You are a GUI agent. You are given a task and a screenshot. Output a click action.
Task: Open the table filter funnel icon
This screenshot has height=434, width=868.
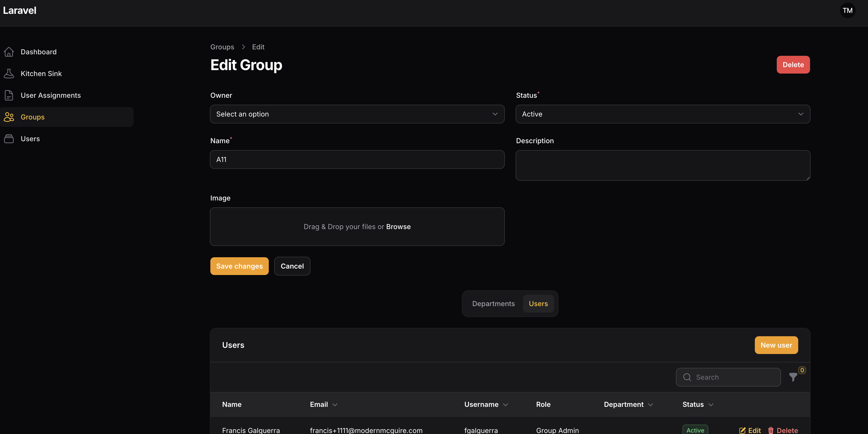point(793,377)
